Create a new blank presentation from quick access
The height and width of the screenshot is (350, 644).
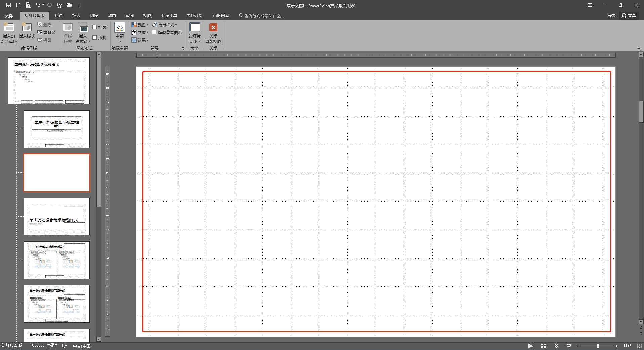click(18, 5)
